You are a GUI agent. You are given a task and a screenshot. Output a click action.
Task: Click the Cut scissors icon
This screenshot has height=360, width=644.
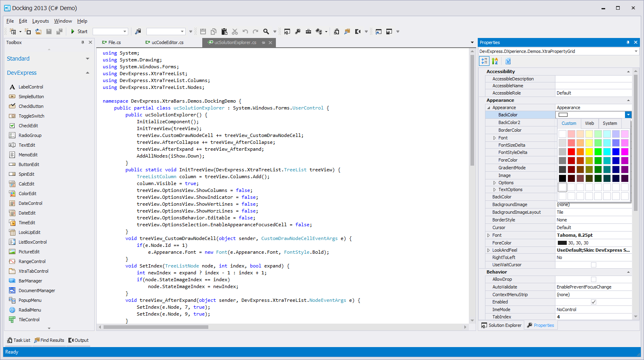235,32
